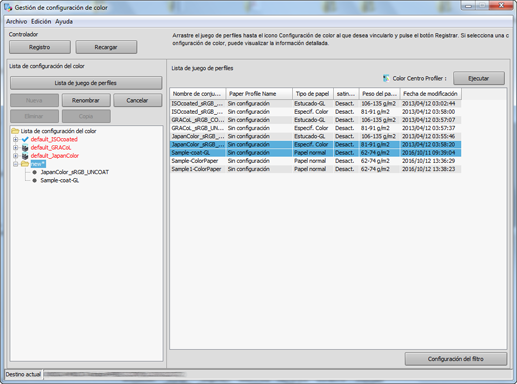
Task: Select the Sample-coat-GL row in the profile list
Action: [316, 153]
